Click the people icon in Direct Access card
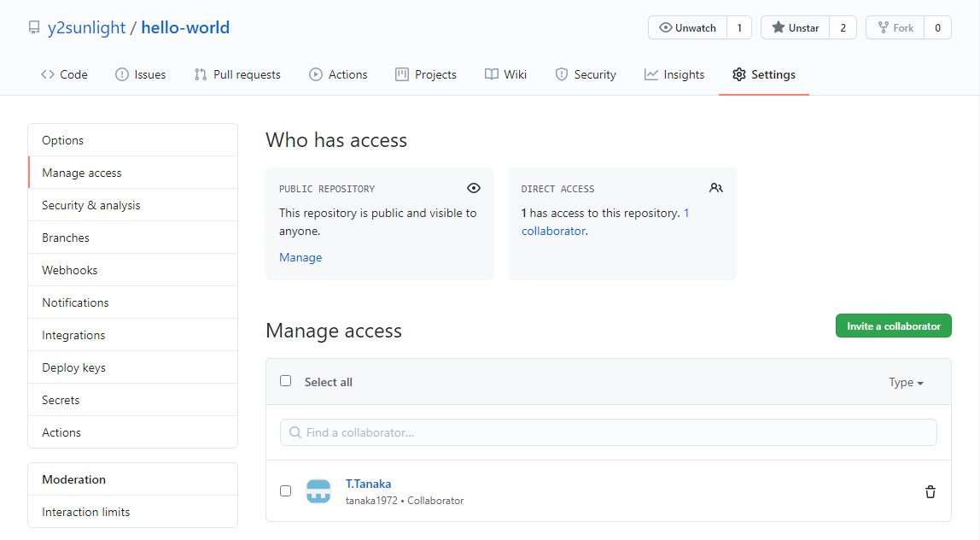The width and height of the screenshot is (980, 540). (x=715, y=188)
